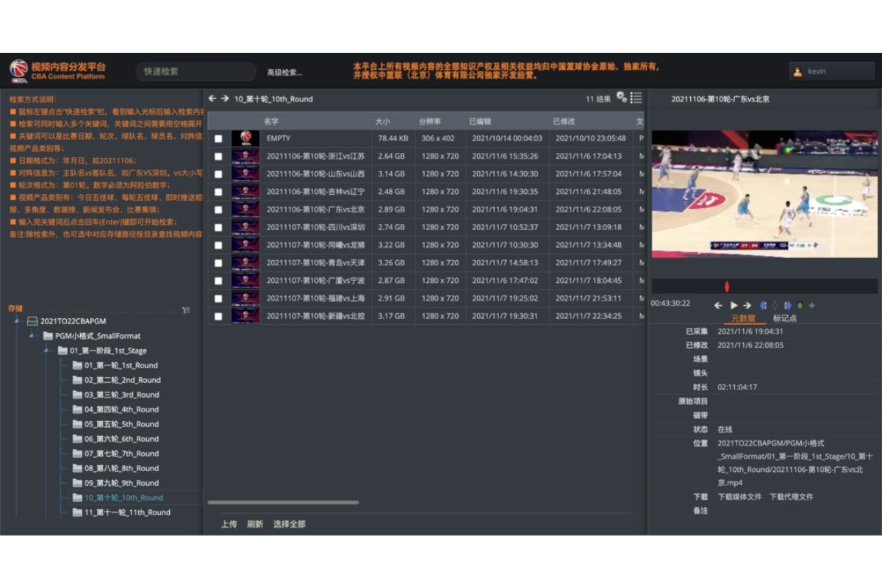Click the red marker on the video timeline
The image size is (882, 588).
pyautogui.click(x=727, y=286)
